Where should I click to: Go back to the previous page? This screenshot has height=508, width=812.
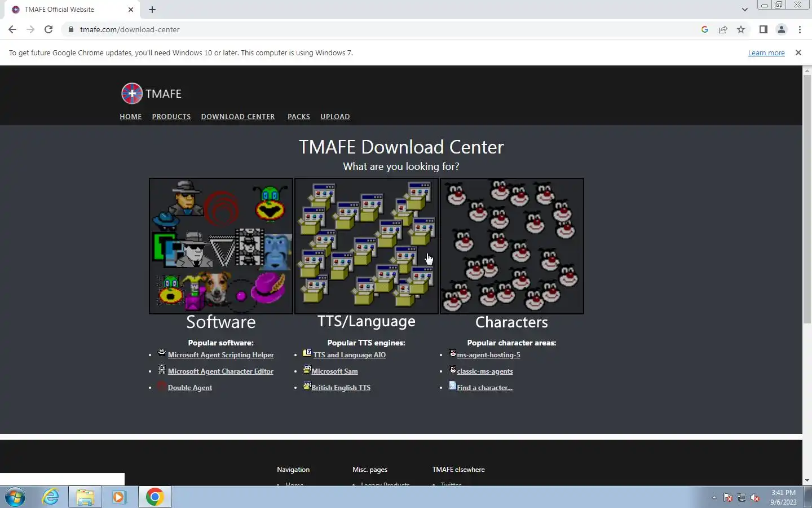12,29
